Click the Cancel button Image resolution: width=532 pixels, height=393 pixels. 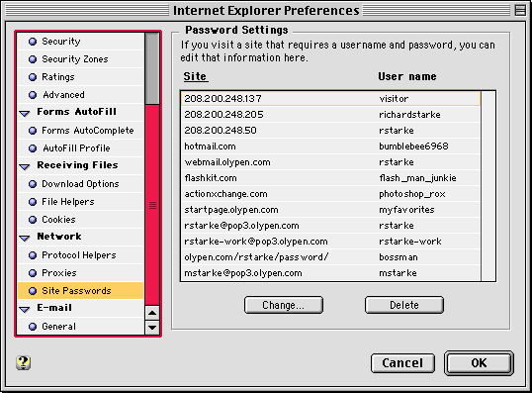pos(402,363)
